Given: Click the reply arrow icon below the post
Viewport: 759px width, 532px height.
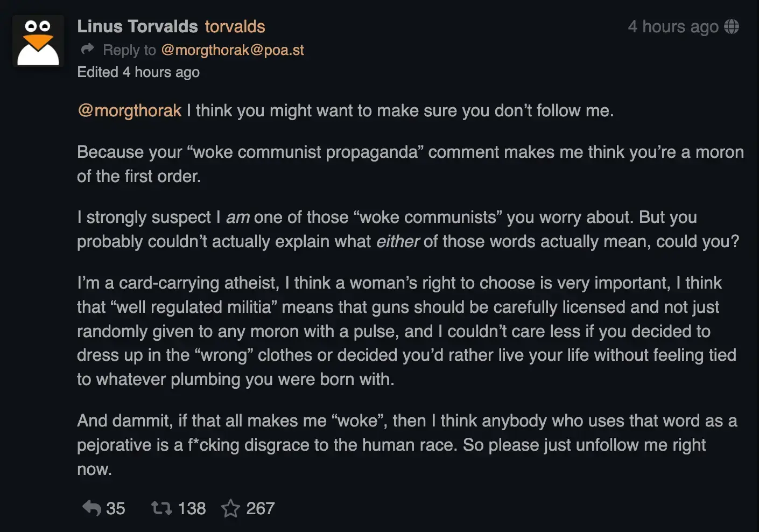Looking at the screenshot, I should [92, 508].
